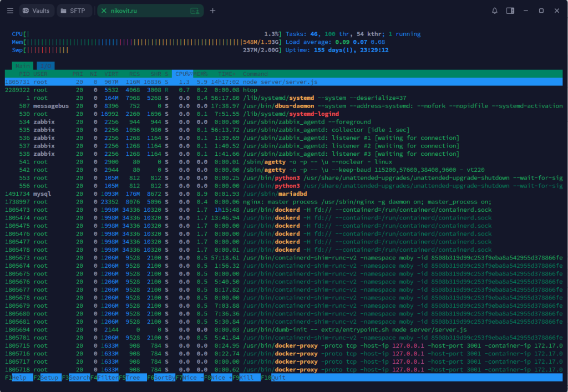568x392 pixels.
Task: Click the Load average values
Action: (360, 42)
